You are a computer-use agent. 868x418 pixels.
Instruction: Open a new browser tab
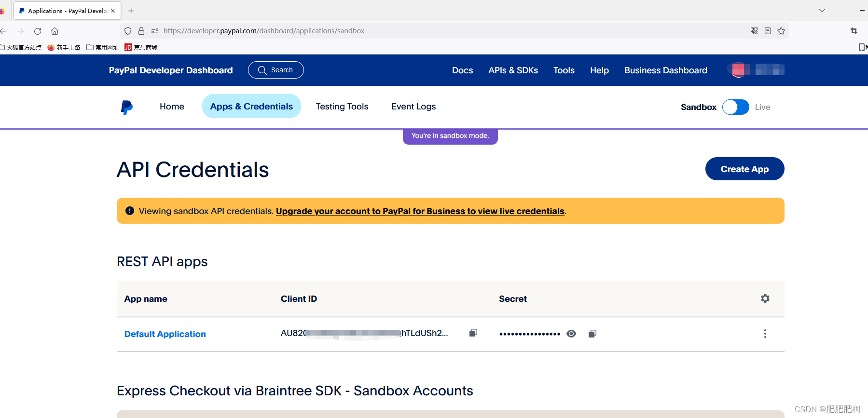[x=131, y=11]
